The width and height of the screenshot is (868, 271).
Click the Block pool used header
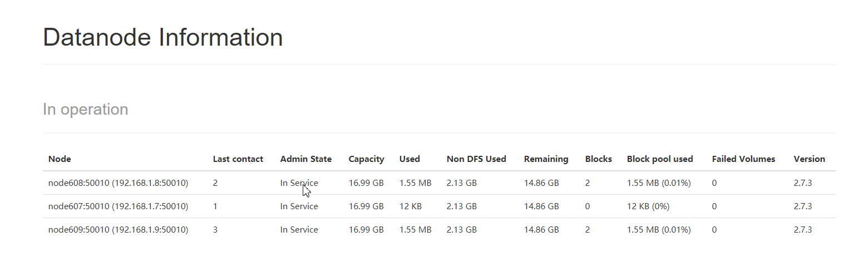(659, 159)
